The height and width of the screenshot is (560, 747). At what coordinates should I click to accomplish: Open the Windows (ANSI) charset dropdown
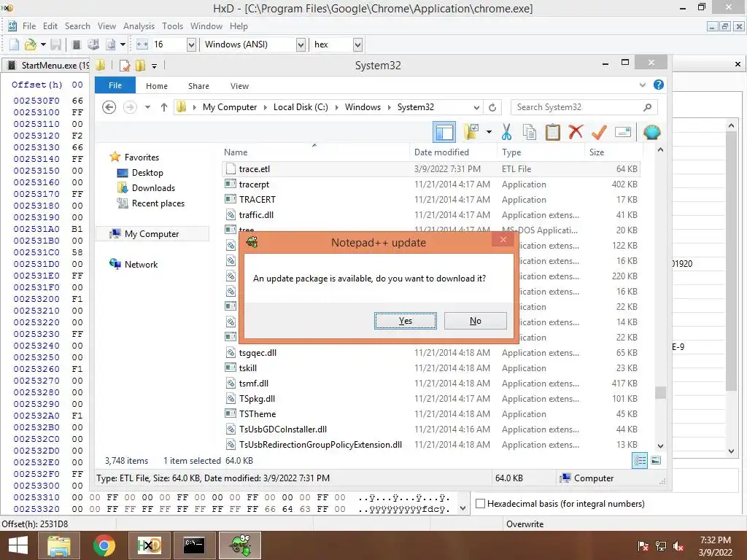click(301, 44)
